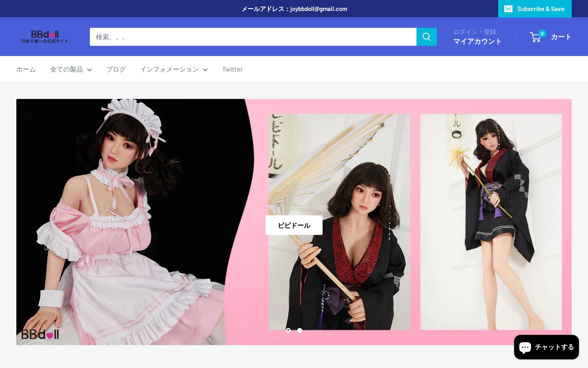Click the ビビドール banner button
The width and height of the screenshot is (588, 368).
(x=294, y=225)
